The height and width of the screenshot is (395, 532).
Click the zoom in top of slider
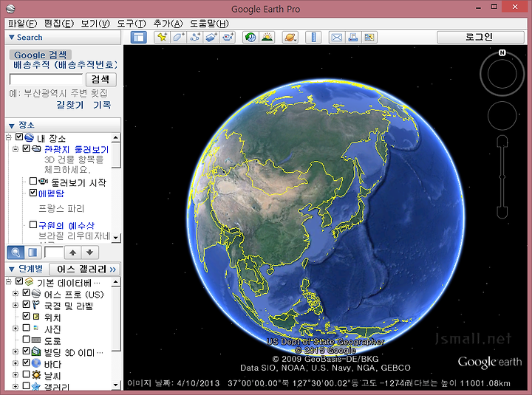pyautogui.click(x=502, y=140)
